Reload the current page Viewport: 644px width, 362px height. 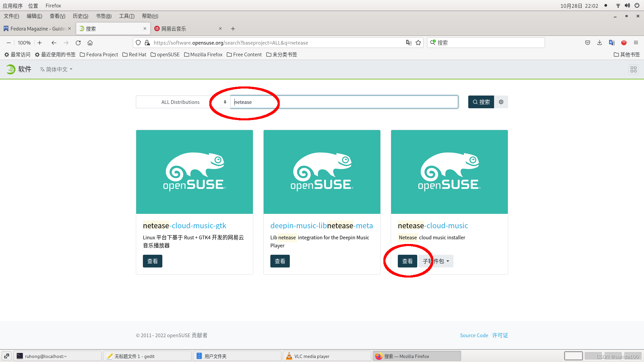78,43
